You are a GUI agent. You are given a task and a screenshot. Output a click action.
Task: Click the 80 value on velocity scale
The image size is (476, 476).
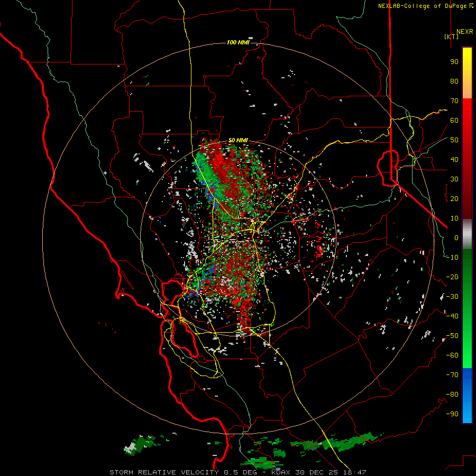tap(454, 81)
